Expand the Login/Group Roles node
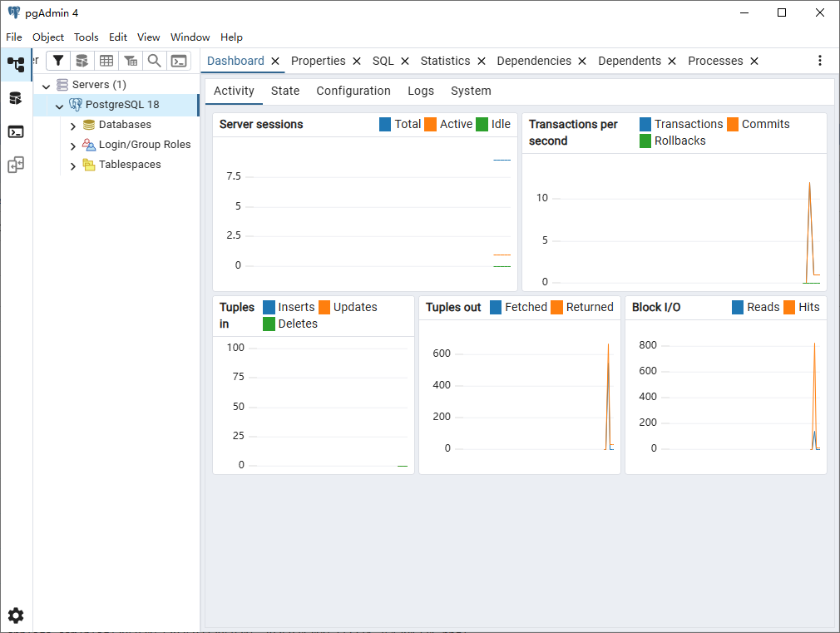Viewport: 840px width, 633px height. (73, 146)
